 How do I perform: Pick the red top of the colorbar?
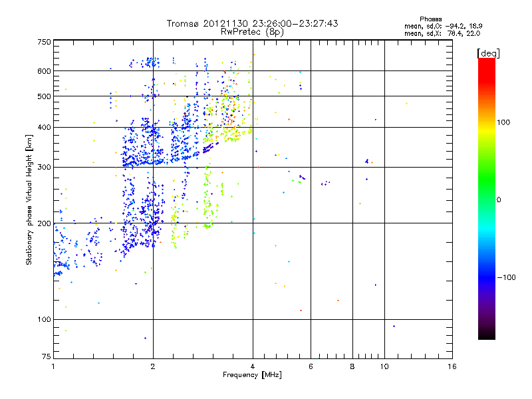coord(486,62)
